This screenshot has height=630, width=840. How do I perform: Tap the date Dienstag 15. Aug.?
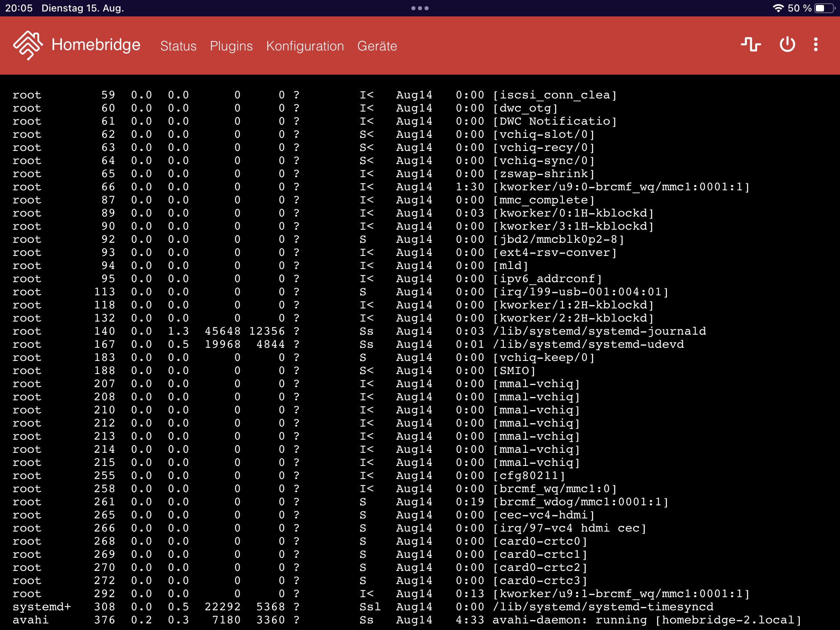pos(82,8)
